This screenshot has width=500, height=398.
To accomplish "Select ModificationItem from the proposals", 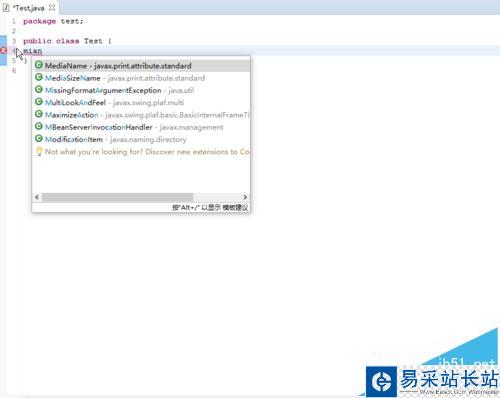I will coord(141,139).
